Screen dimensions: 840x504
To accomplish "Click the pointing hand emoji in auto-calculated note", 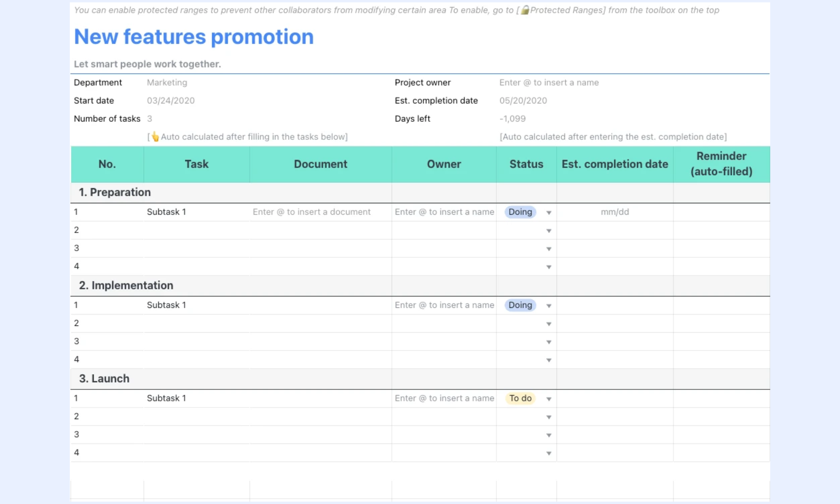I will coord(155,136).
